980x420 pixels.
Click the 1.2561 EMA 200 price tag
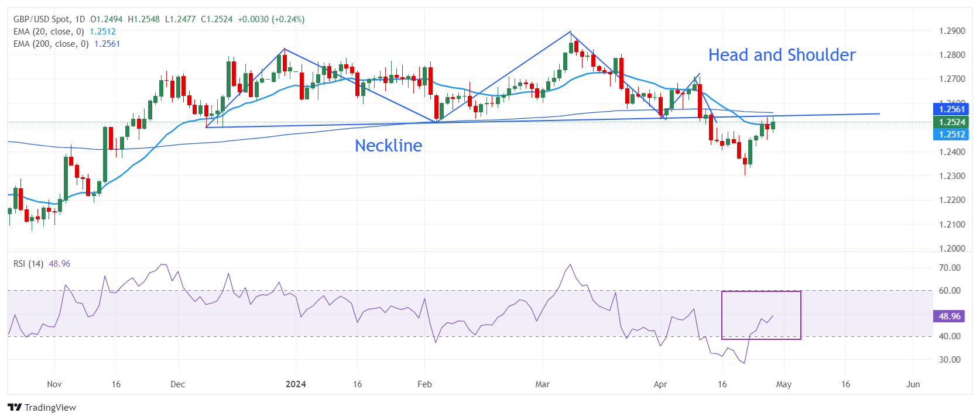[x=951, y=109]
